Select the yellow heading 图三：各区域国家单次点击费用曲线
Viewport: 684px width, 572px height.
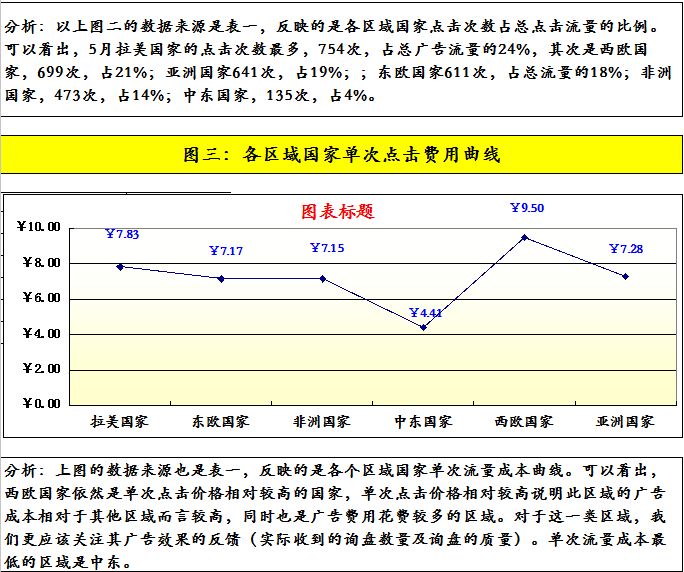341,154
